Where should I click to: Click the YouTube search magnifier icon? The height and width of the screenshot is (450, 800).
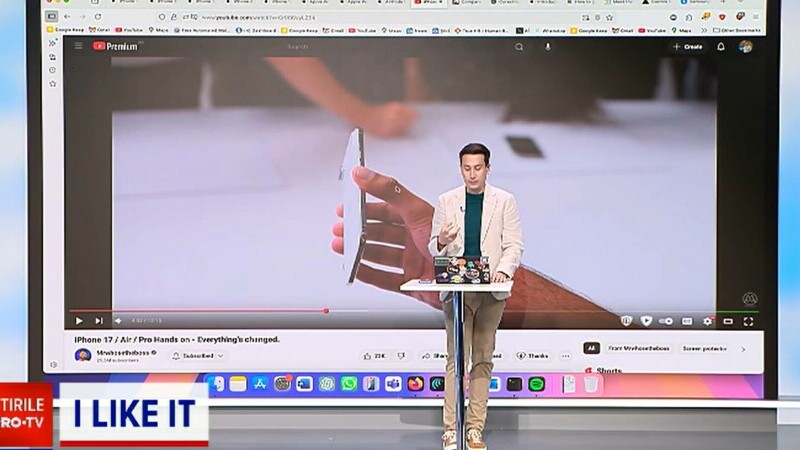pyautogui.click(x=519, y=47)
